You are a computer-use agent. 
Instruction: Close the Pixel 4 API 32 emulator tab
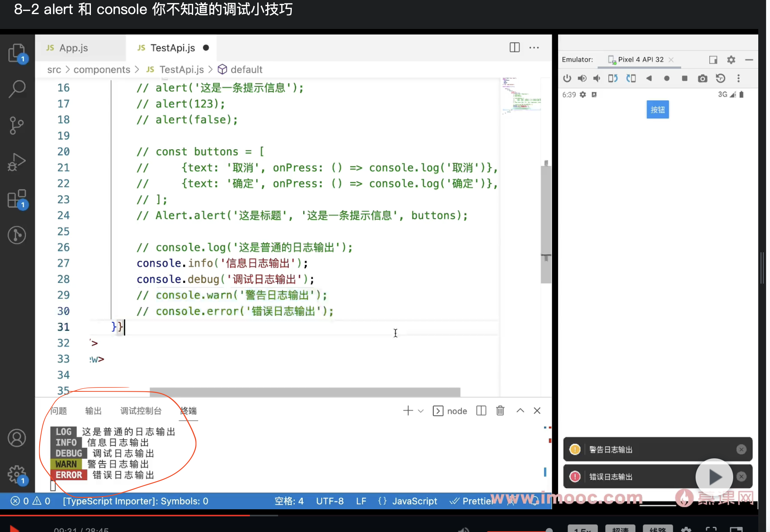click(x=671, y=60)
